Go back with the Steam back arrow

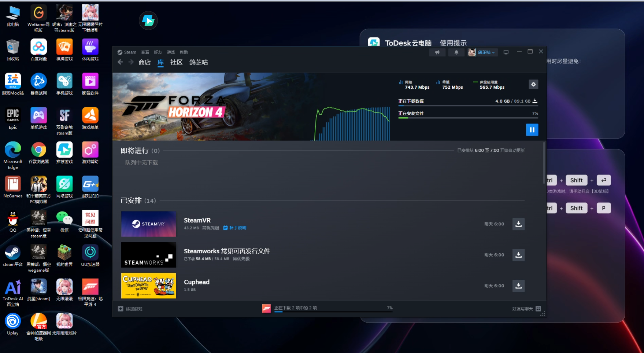(120, 62)
